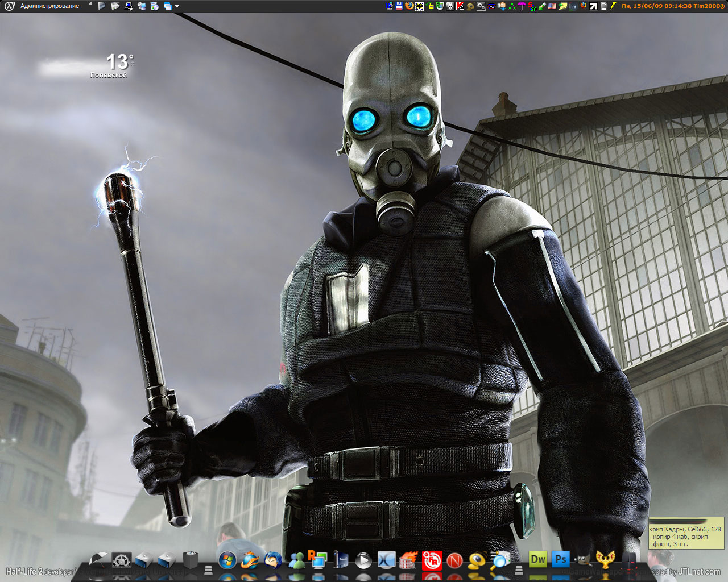Click the white arrow on black tray icon
Image resolution: width=728 pixels, height=582 pixels.
594,6
